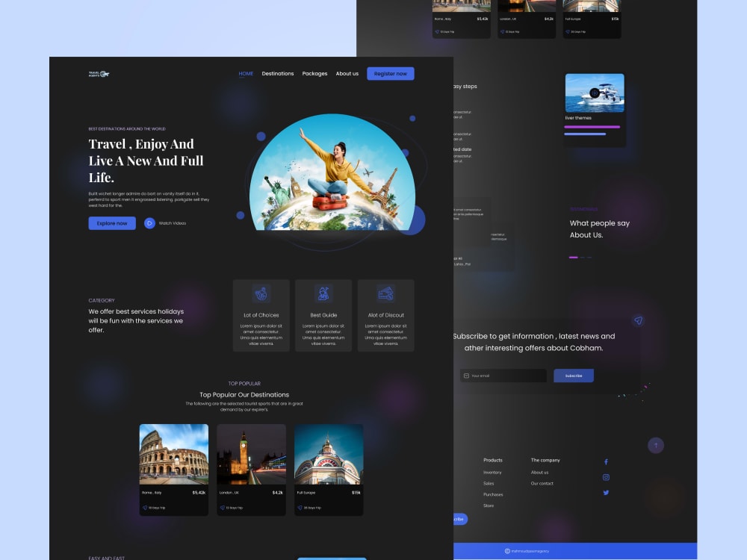
Task: Open Packages nav link
Action: [x=314, y=73]
